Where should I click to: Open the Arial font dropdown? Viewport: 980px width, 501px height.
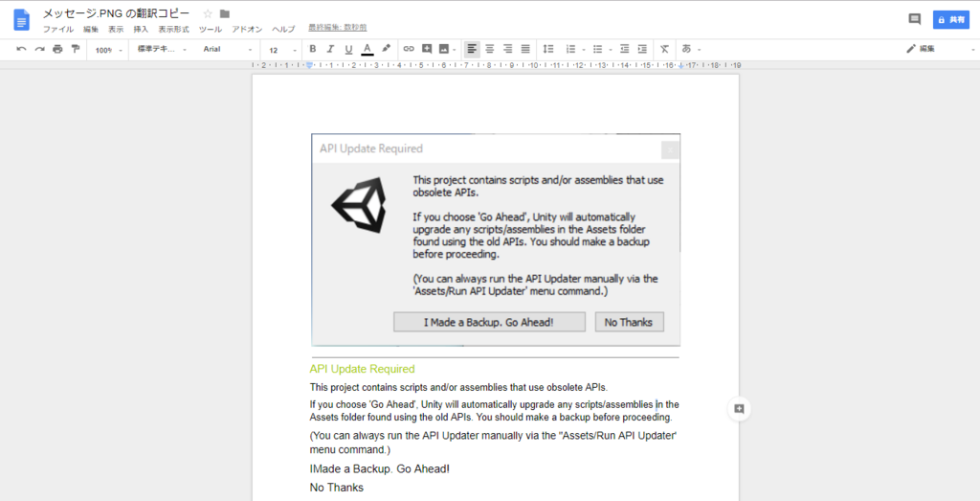(x=228, y=49)
